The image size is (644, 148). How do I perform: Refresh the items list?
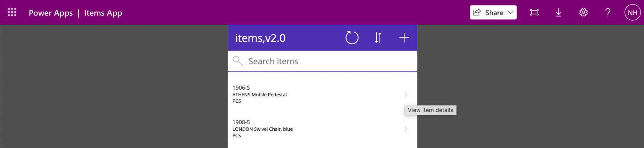352,38
